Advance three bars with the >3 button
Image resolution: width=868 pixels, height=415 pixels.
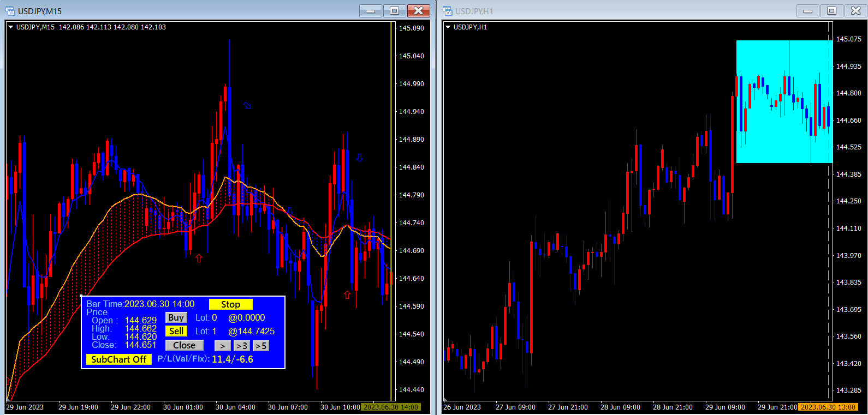[x=242, y=346]
